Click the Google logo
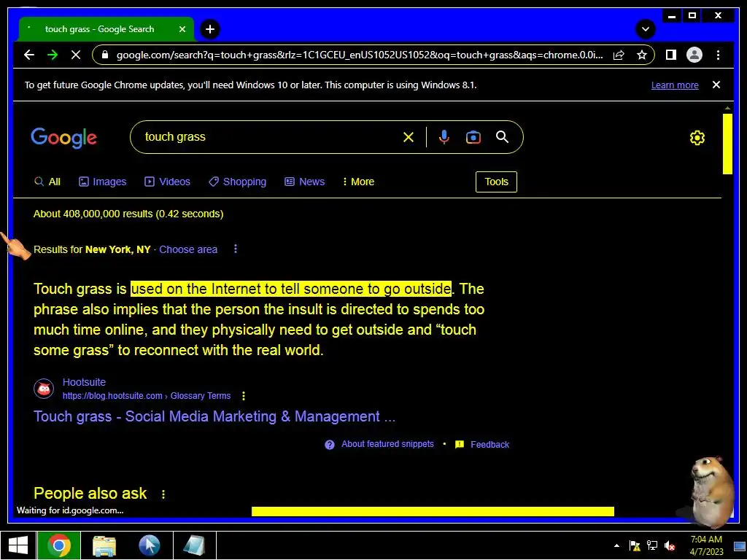 (64, 138)
